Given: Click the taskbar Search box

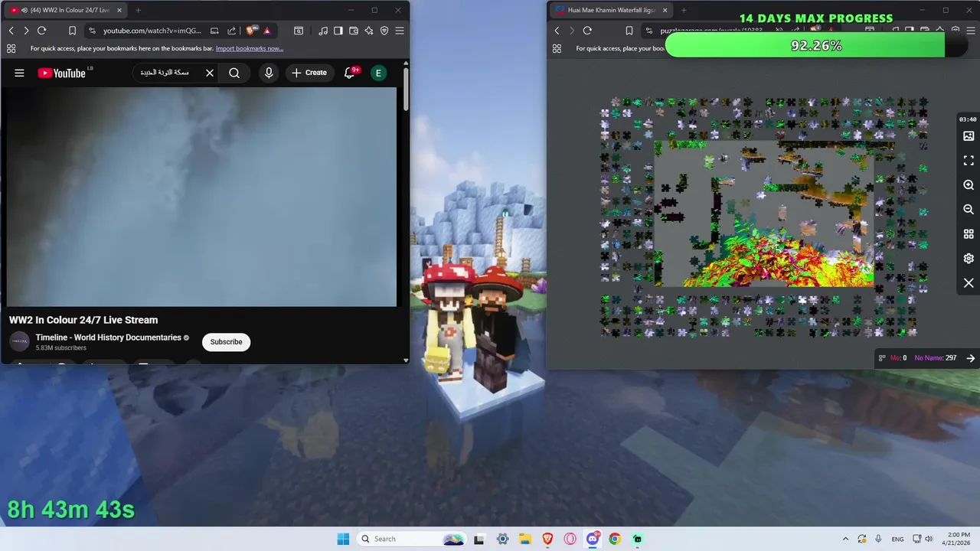Looking at the screenshot, I should click(x=413, y=539).
